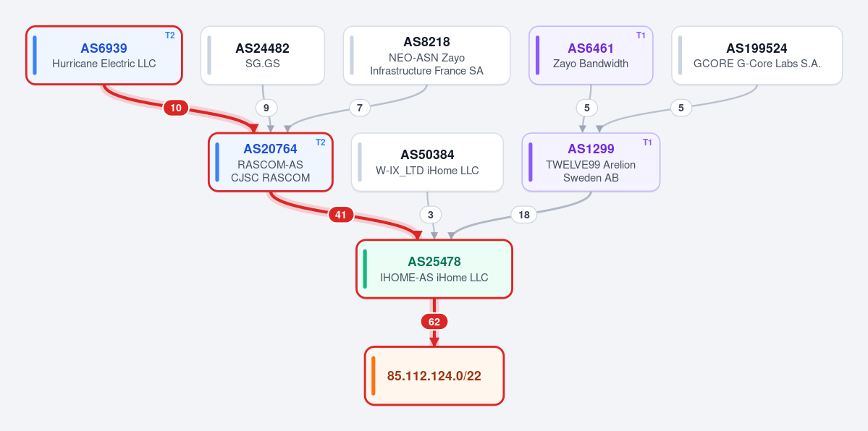Click the edge label 18
Viewport: 868px width, 431px height.
click(523, 215)
